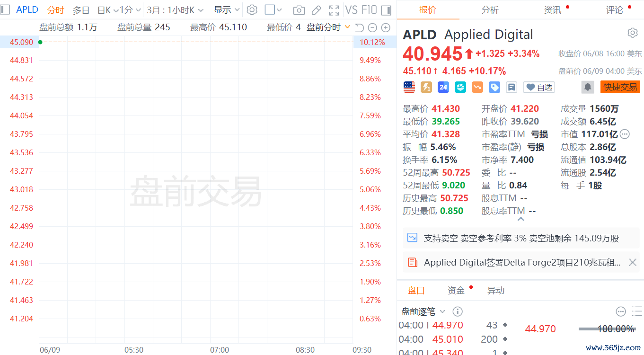Click the 快捷交易 quick trade button

[620, 87]
